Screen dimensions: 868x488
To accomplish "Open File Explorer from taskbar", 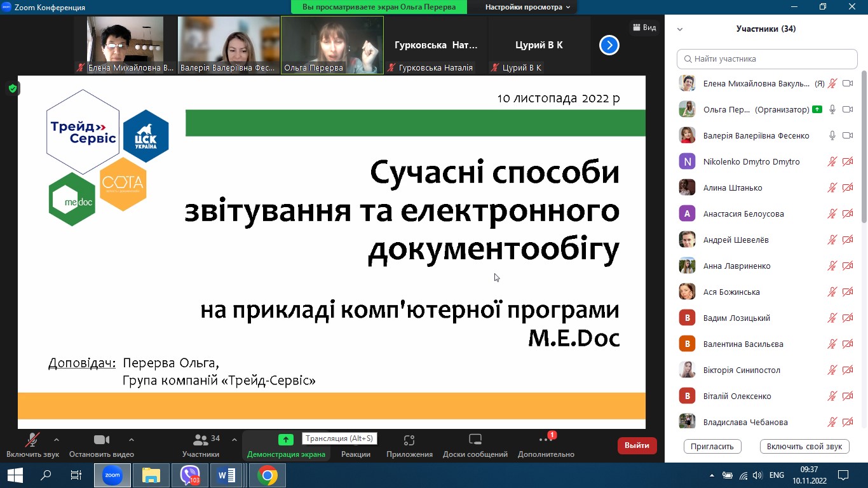I will coord(151,475).
